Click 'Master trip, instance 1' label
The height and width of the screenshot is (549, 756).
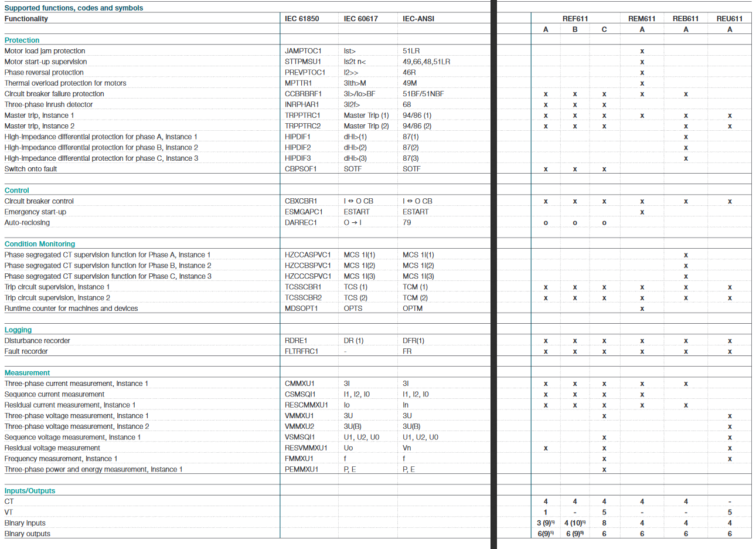coord(39,116)
